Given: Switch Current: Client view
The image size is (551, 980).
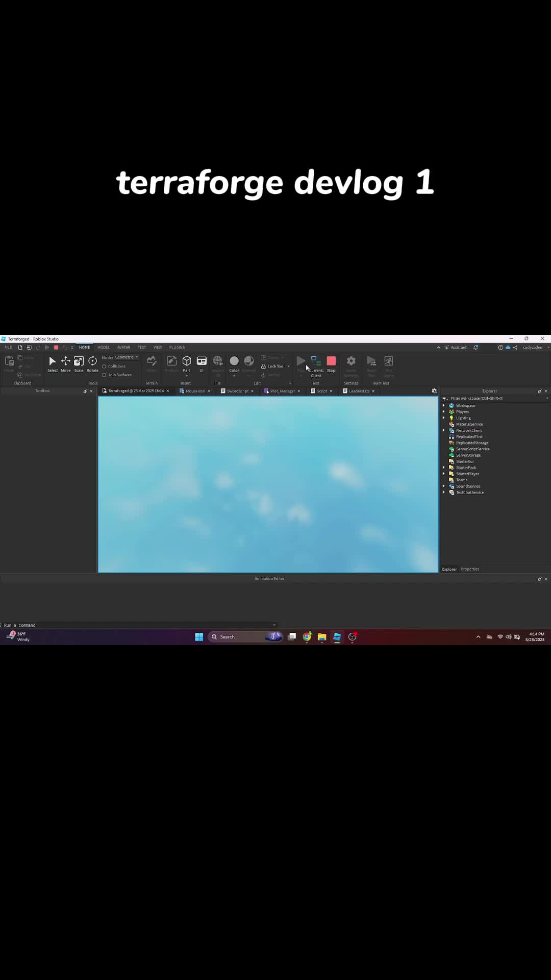Looking at the screenshot, I should click(x=316, y=366).
